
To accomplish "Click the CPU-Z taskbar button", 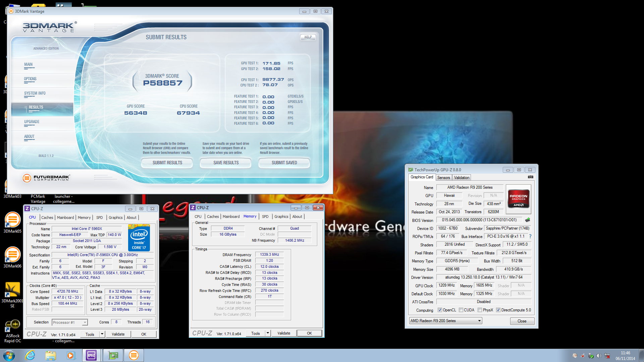I will click(x=91, y=355).
